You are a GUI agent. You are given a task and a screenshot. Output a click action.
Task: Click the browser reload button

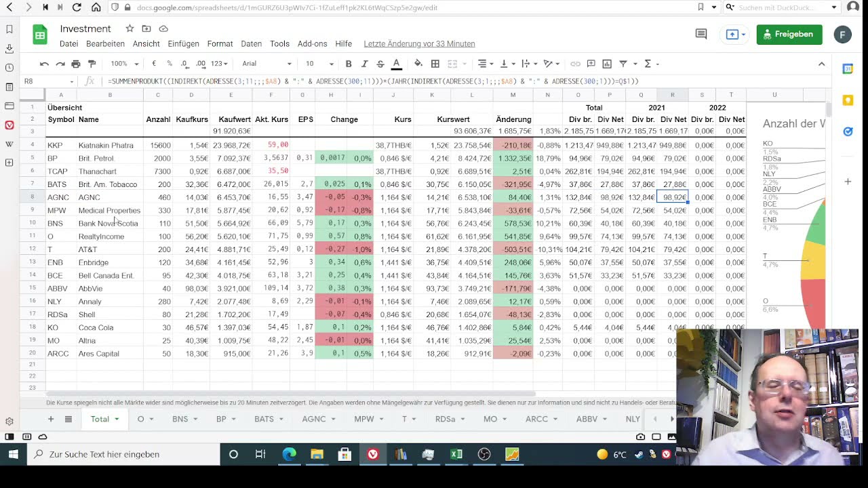[77, 7]
